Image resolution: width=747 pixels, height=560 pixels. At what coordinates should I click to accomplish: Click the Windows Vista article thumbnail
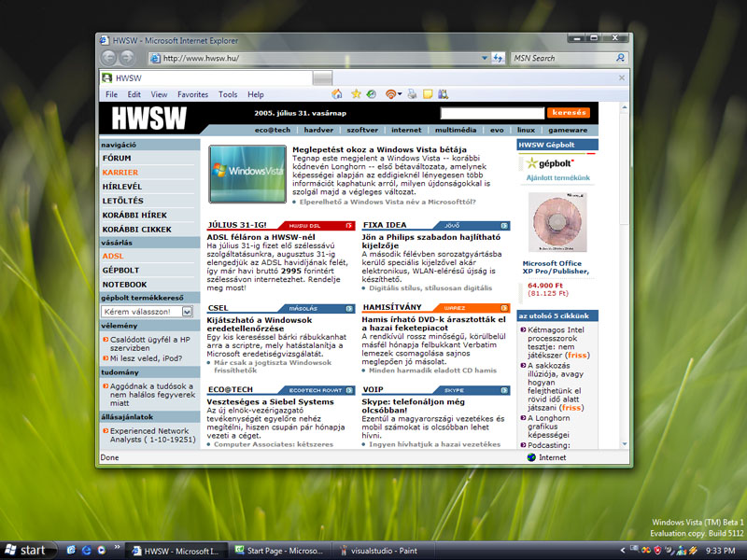pyautogui.click(x=247, y=174)
